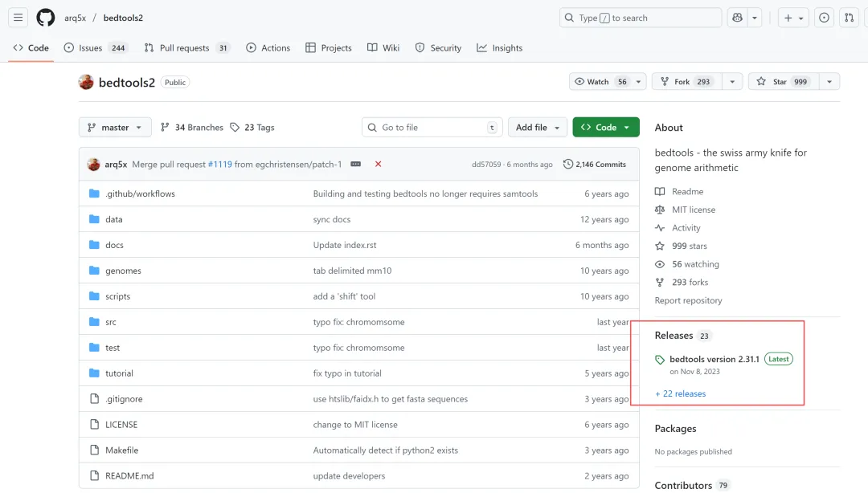Open commit 'tab delimited mm10'
This screenshot has height=493, width=868.
coord(352,271)
